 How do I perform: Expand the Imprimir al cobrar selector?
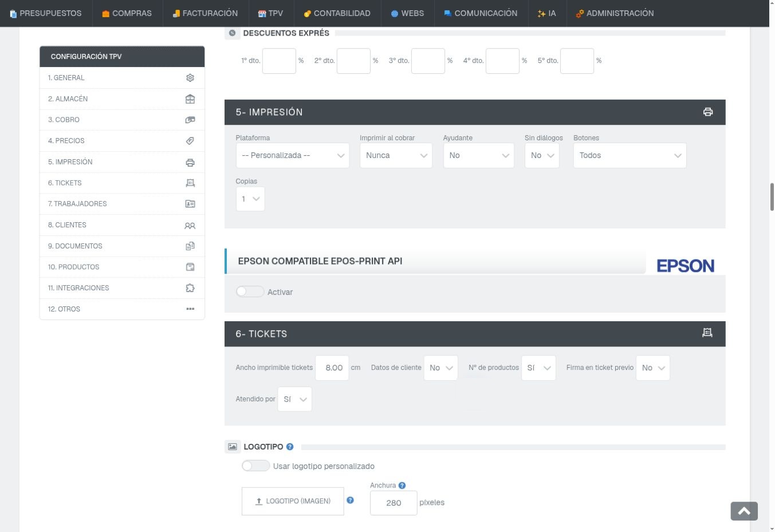coord(396,156)
